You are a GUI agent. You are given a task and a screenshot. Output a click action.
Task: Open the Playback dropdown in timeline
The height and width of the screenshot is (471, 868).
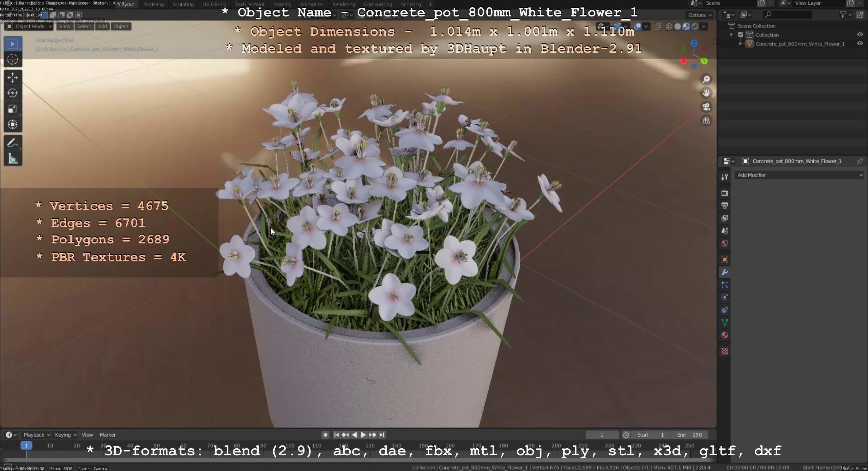pyautogui.click(x=37, y=435)
